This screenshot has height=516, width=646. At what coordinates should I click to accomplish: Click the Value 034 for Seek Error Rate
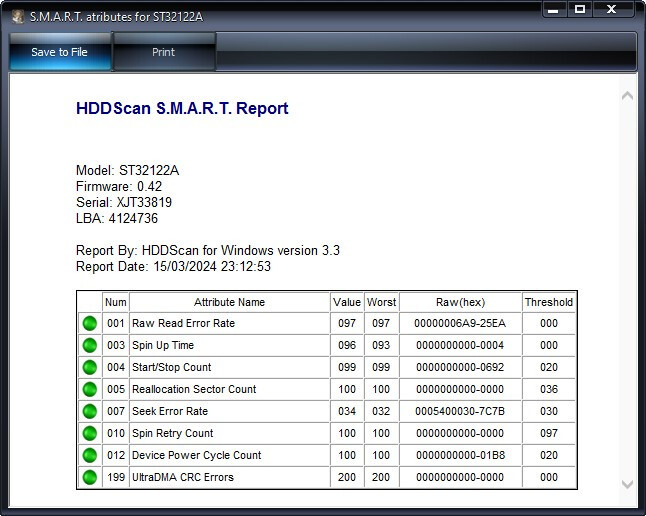pyautogui.click(x=347, y=411)
